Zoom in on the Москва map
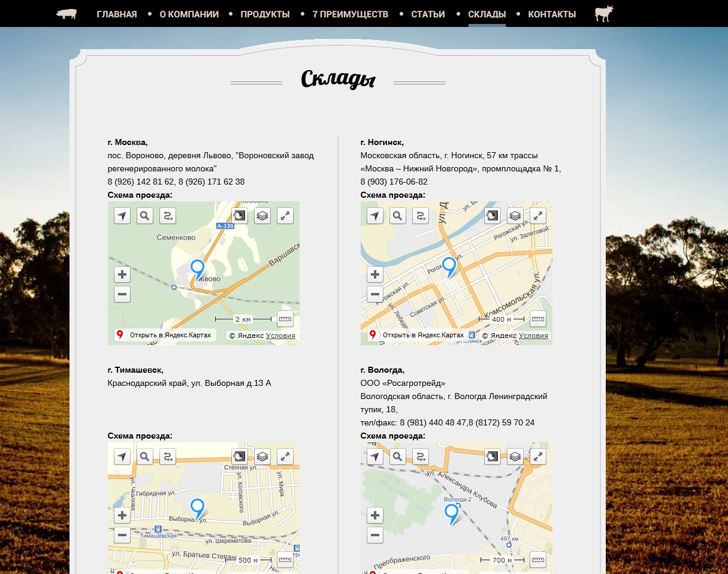The image size is (728, 574). tap(122, 274)
